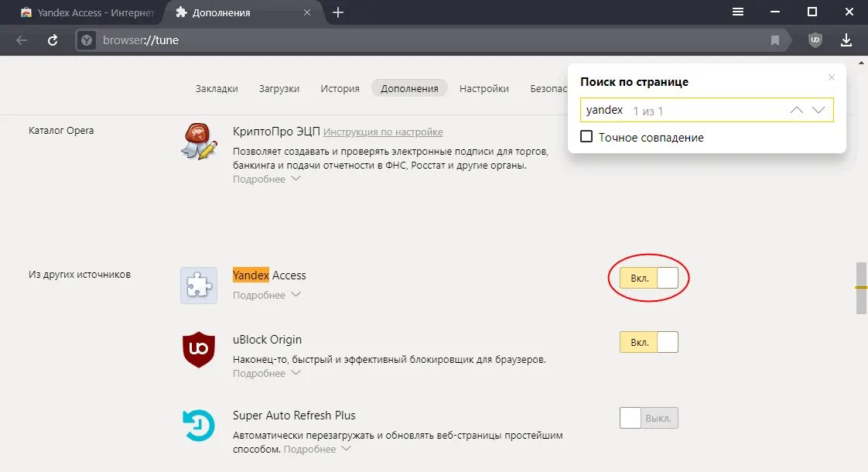The height and width of the screenshot is (472, 868).
Task: Open the История section
Action: click(340, 89)
